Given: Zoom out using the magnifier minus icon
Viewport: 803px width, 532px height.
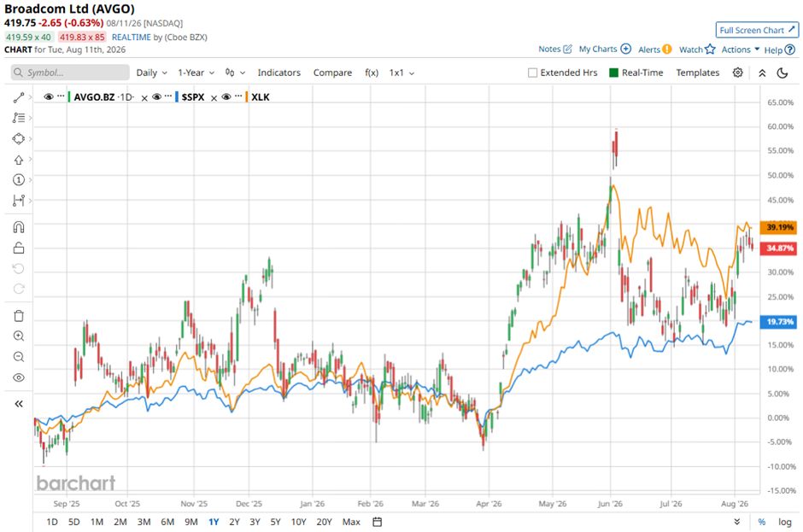Looking at the screenshot, I should coord(19,357).
